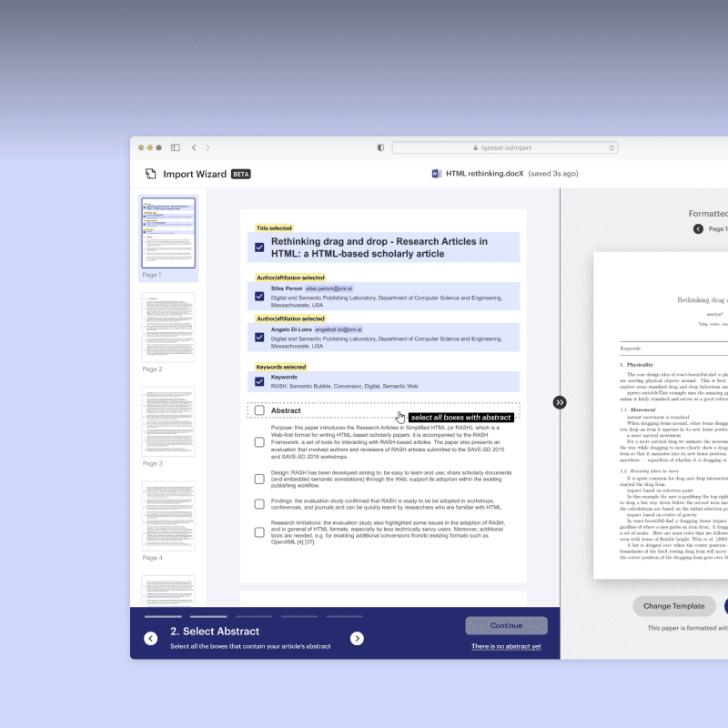Click the formatted paper preview page
Viewport: 728px width, 728px height.
point(661,416)
